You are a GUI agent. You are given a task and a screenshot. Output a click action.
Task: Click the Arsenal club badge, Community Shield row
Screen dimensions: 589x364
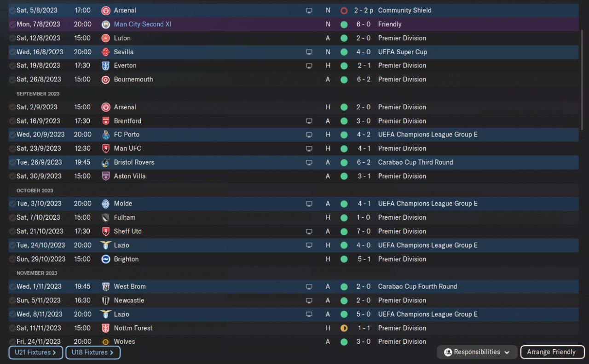(106, 11)
